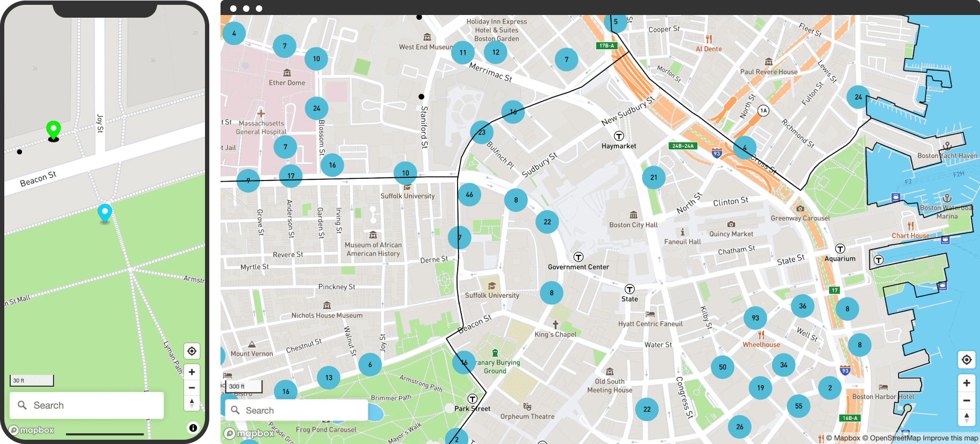The width and height of the screenshot is (980, 444).
Task: Click the Quincy Market camera icon
Action: (731, 224)
